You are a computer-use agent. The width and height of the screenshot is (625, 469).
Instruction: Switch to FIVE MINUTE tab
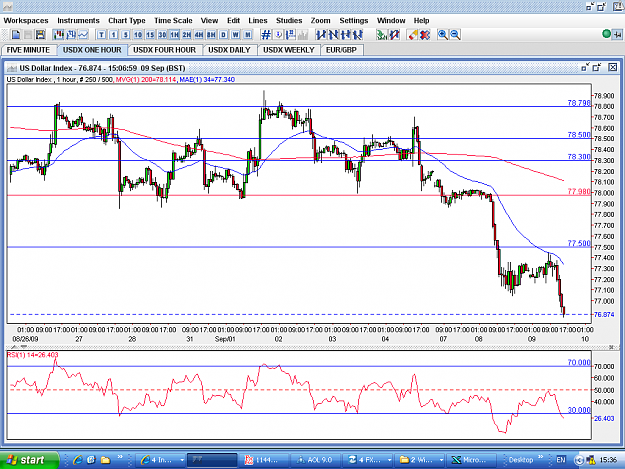pyautogui.click(x=28, y=50)
